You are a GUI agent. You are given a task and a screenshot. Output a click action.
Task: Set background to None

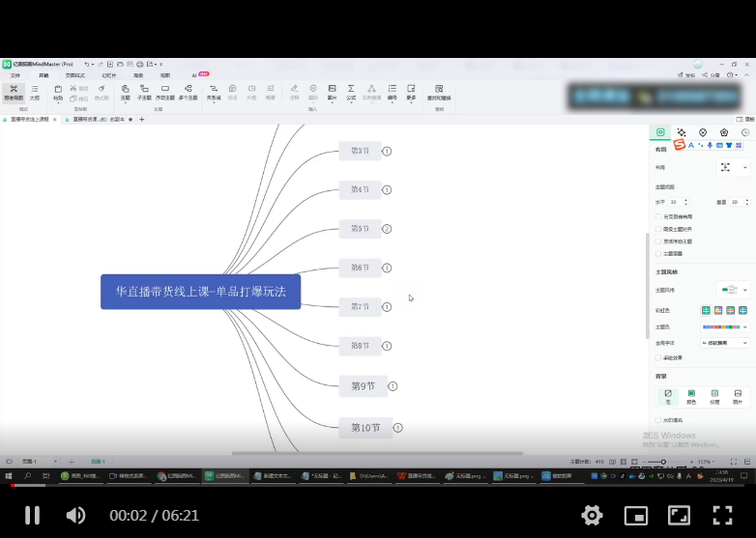pyautogui.click(x=668, y=397)
